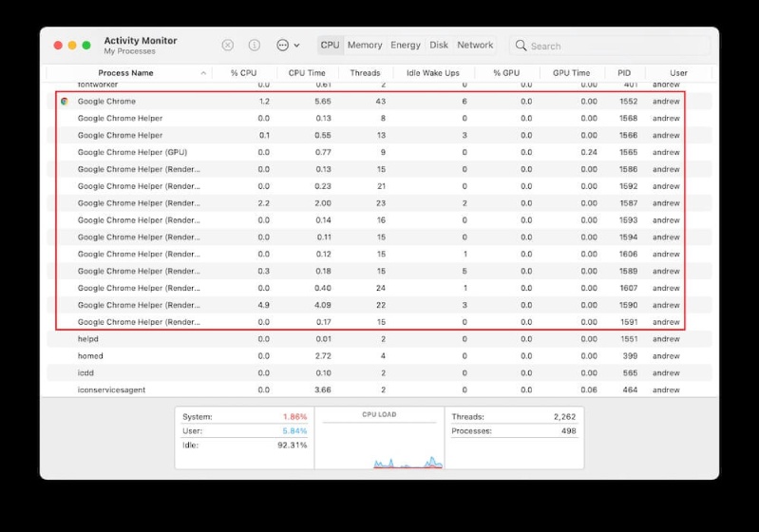Click the User 5.84% statistic
This screenshot has width=759, height=532.
coord(244,431)
